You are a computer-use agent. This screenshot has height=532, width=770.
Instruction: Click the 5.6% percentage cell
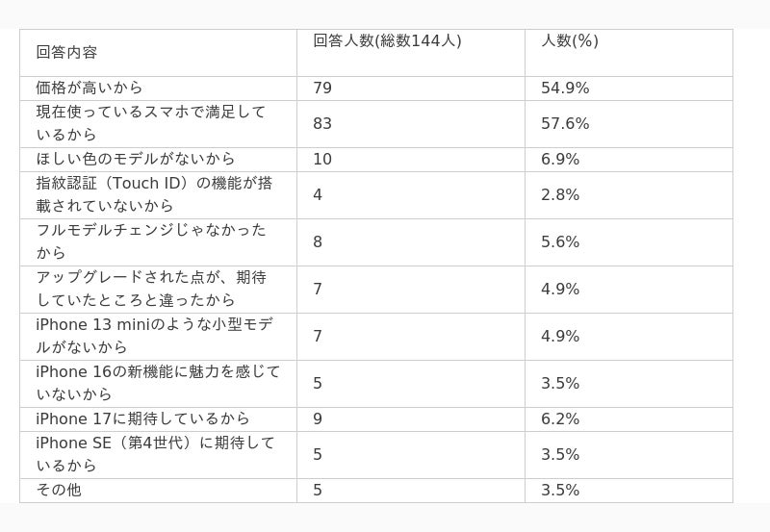[x=560, y=241]
